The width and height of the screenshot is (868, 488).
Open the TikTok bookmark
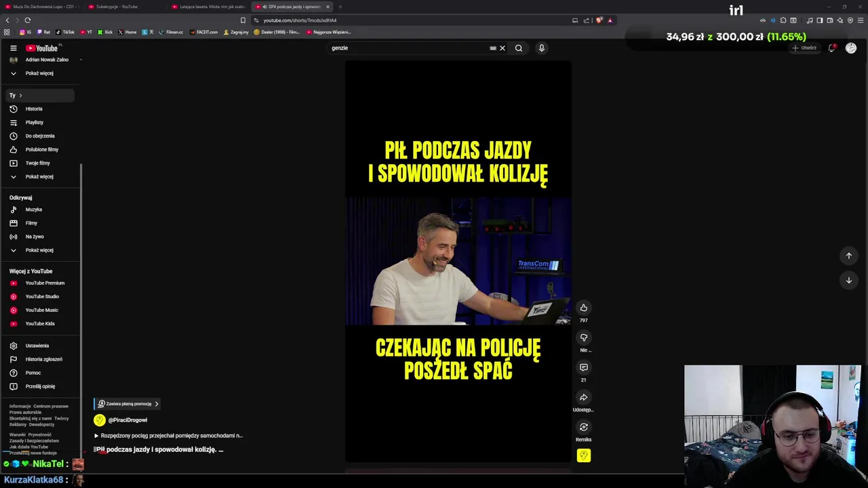65,32
